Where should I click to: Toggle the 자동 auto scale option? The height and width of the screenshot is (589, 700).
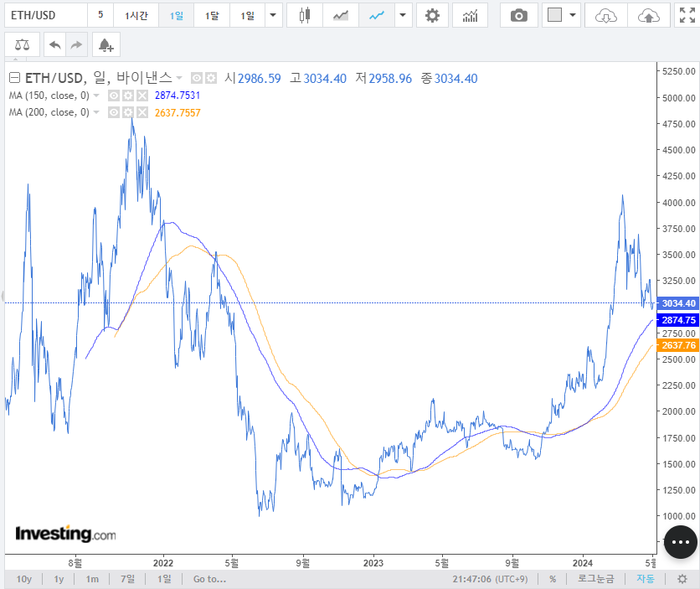point(645,579)
